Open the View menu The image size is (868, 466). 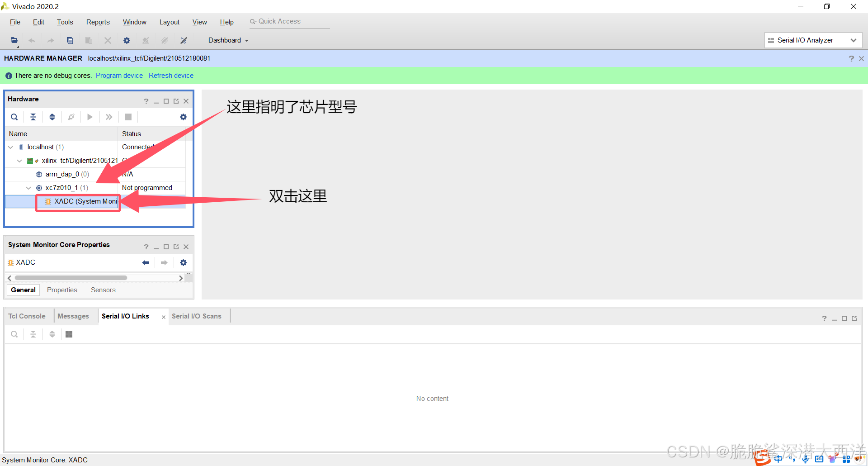tap(199, 22)
